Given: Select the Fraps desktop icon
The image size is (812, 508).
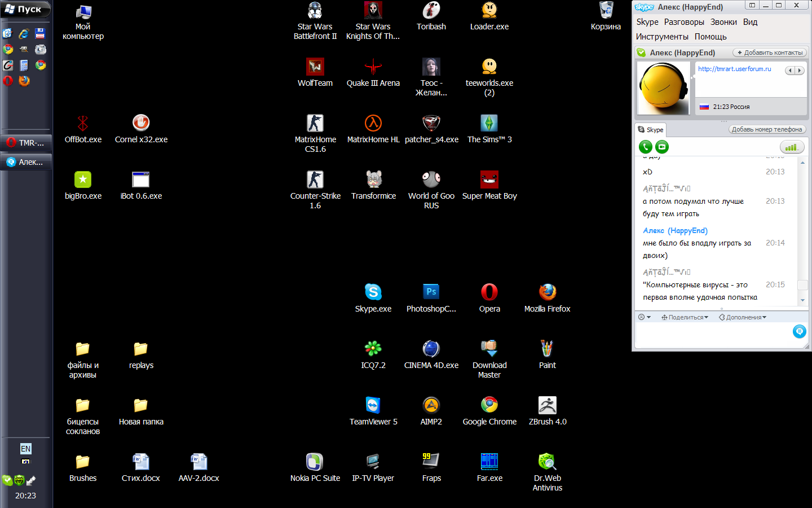Looking at the screenshot, I should tap(431, 468).
